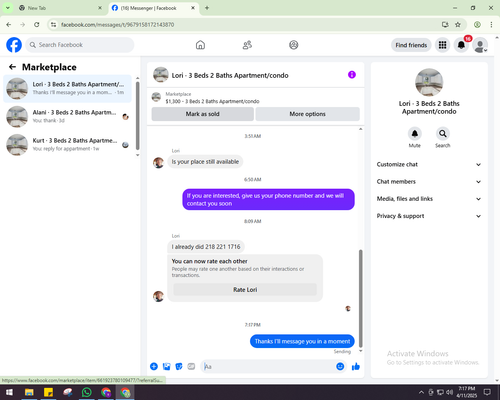The height and width of the screenshot is (400, 500).
Task: Open the Windows notification center icon
Action: tap(487, 392)
